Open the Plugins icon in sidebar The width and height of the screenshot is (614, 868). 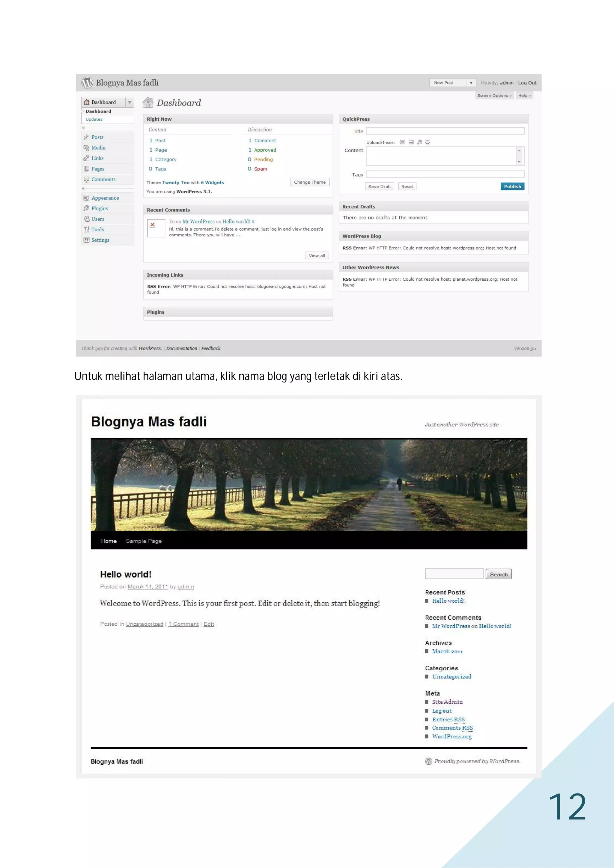click(86, 208)
